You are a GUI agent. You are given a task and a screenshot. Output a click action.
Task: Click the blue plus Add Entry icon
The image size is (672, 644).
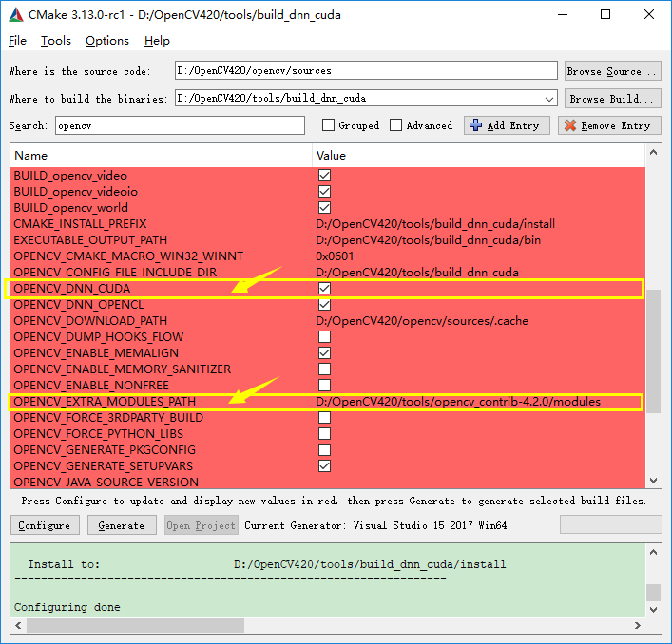pyautogui.click(x=475, y=125)
